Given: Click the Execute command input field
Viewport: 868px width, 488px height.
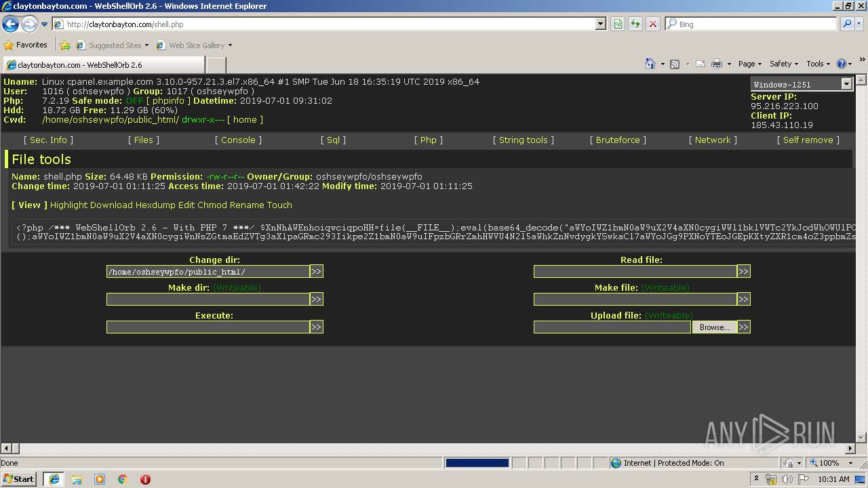Looking at the screenshot, I should click(x=208, y=327).
